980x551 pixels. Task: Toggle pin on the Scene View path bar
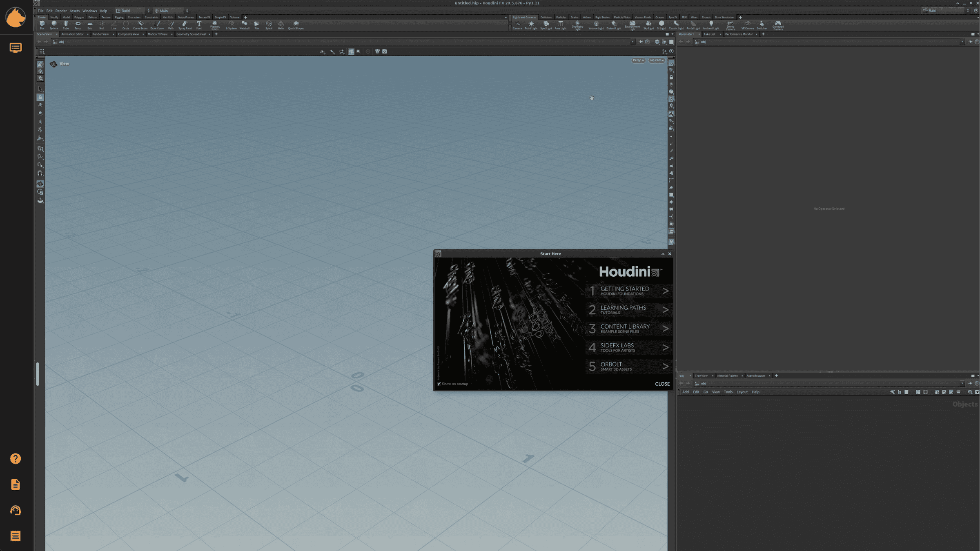click(640, 42)
